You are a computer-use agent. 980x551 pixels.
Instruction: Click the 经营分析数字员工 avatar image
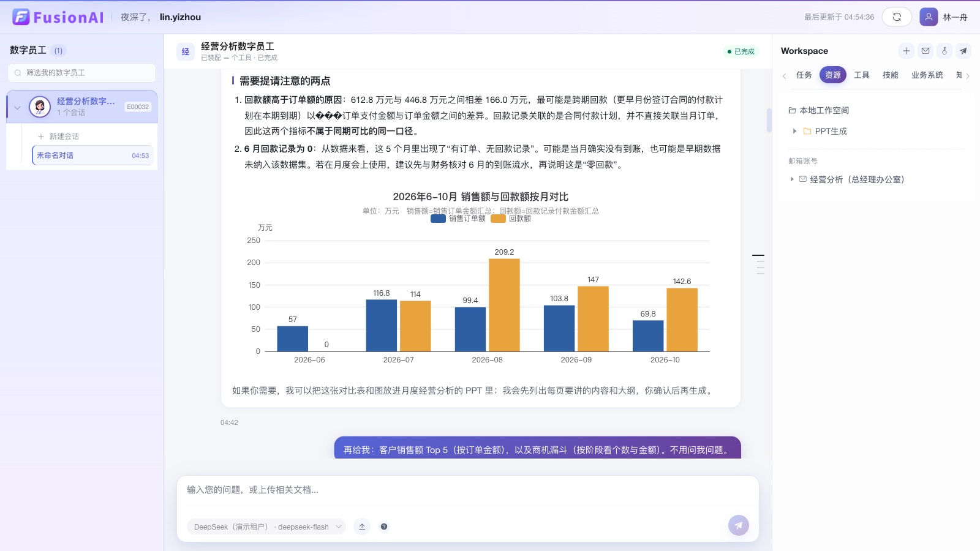[40, 107]
